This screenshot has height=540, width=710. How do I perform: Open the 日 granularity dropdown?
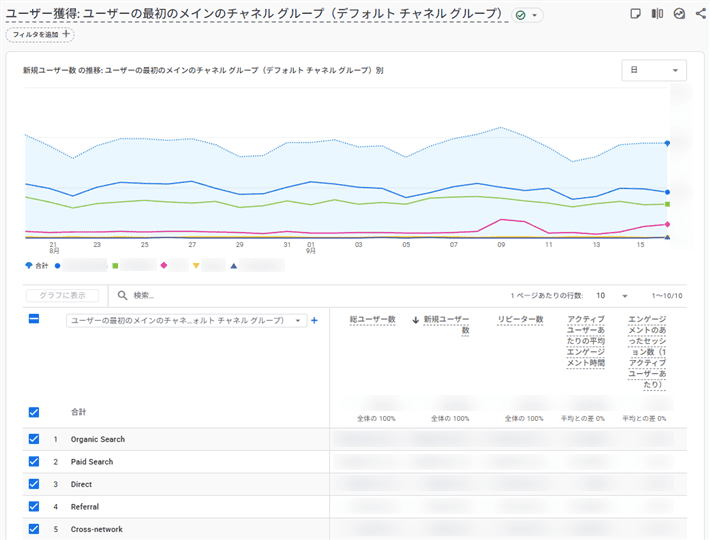654,70
